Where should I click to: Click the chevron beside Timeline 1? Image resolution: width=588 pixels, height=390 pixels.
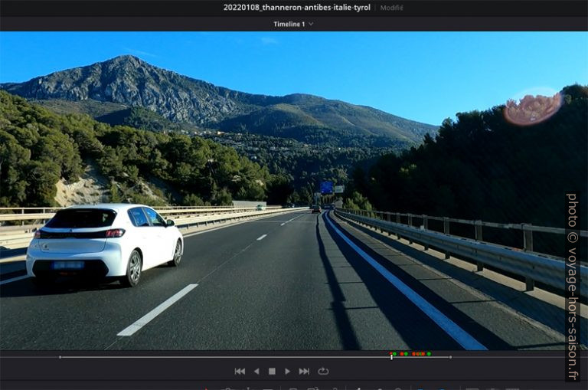[311, 24]
